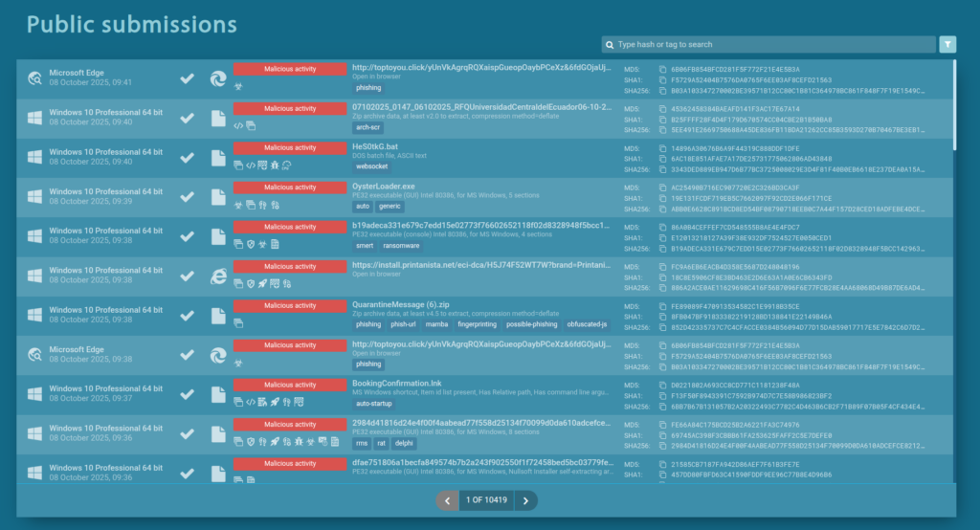Click the obfuscated-js tag

pyautogui.click(x=588, y=324)
